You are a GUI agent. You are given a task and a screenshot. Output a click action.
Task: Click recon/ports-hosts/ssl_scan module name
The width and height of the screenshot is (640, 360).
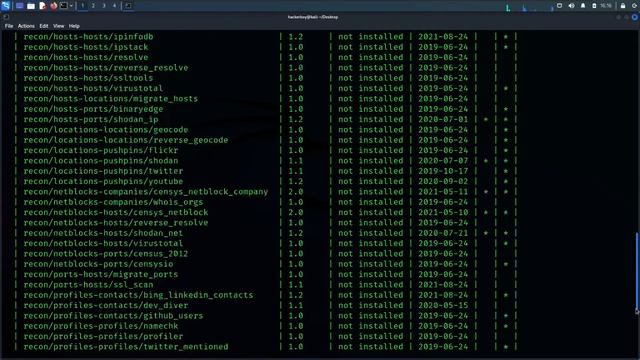88,285
